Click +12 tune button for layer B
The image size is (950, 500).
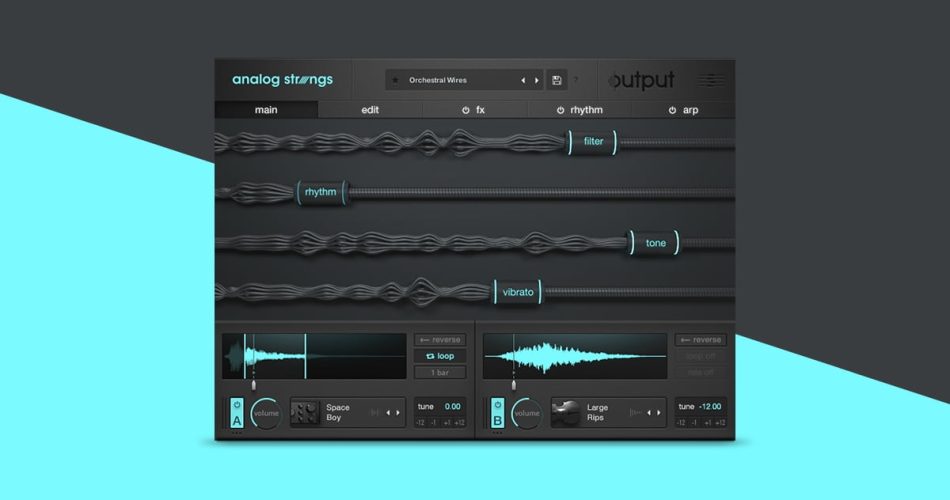pyautogui.click(x=719, y=423)
